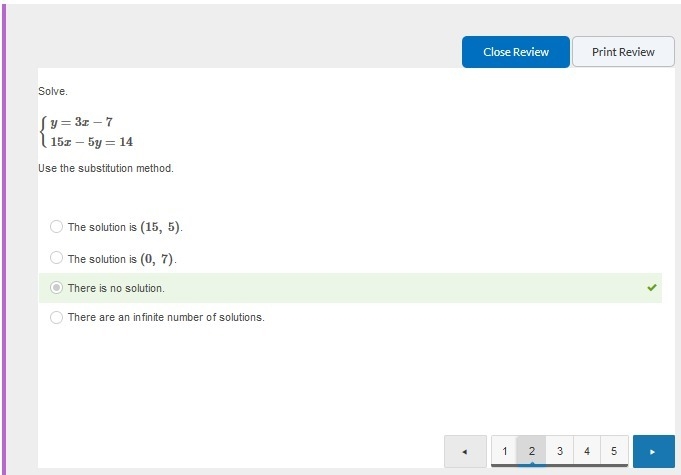Click the Close Review button
Image resolution: width=681 pixels, height=475 pixels.
click(516, 52)
